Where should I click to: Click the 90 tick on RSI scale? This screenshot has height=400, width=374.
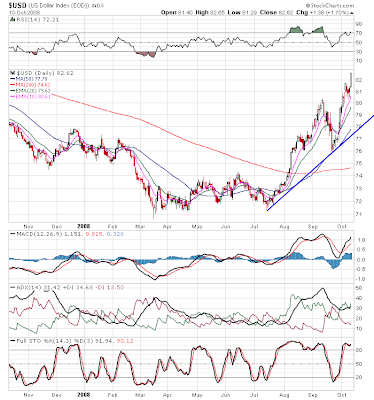[359, 24]
